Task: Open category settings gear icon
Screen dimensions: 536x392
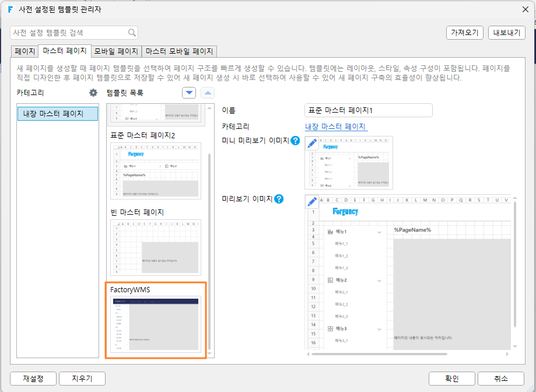Action: click(93, 93)
